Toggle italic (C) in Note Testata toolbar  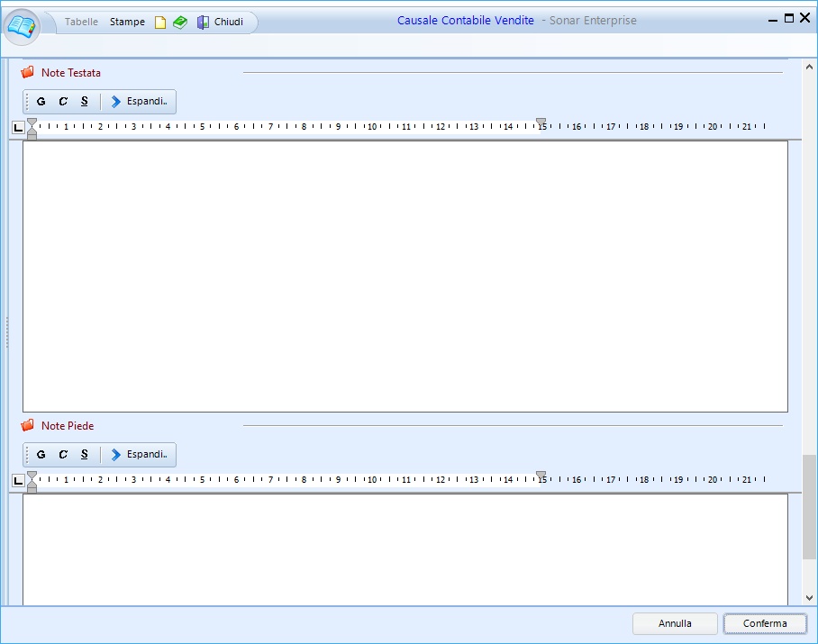[x=63, y=102]
